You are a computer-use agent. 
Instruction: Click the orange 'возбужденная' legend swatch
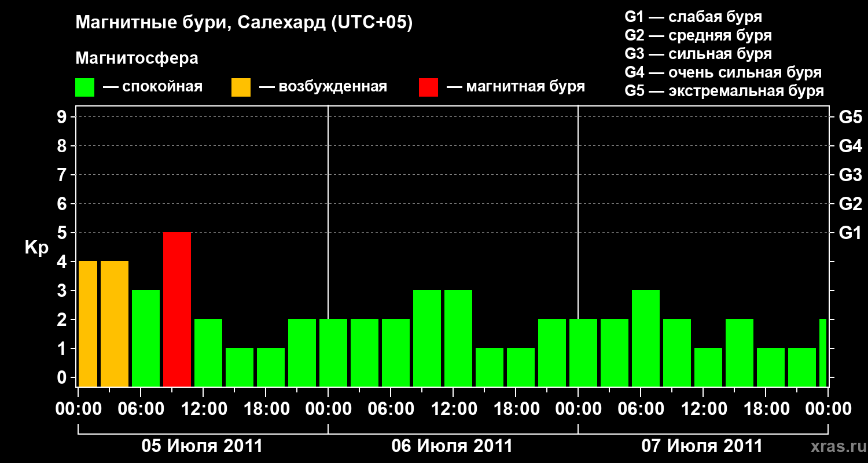click(x=241, y=87)
